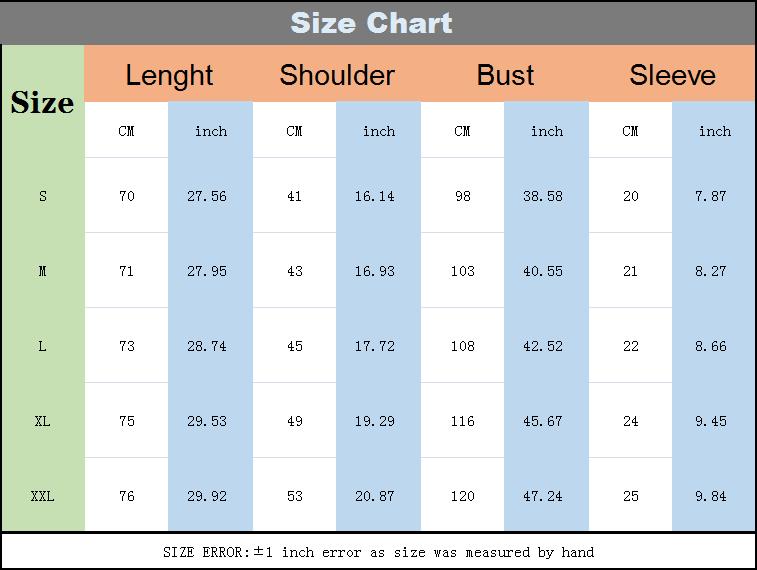
Task: Select the 27.56 inch length cell
Action: tap(210, 195)
